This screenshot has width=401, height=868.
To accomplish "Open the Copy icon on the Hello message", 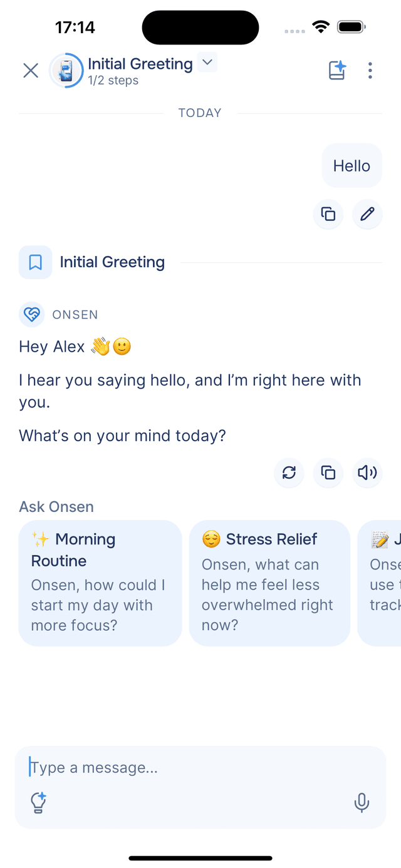I will (328, 214).
